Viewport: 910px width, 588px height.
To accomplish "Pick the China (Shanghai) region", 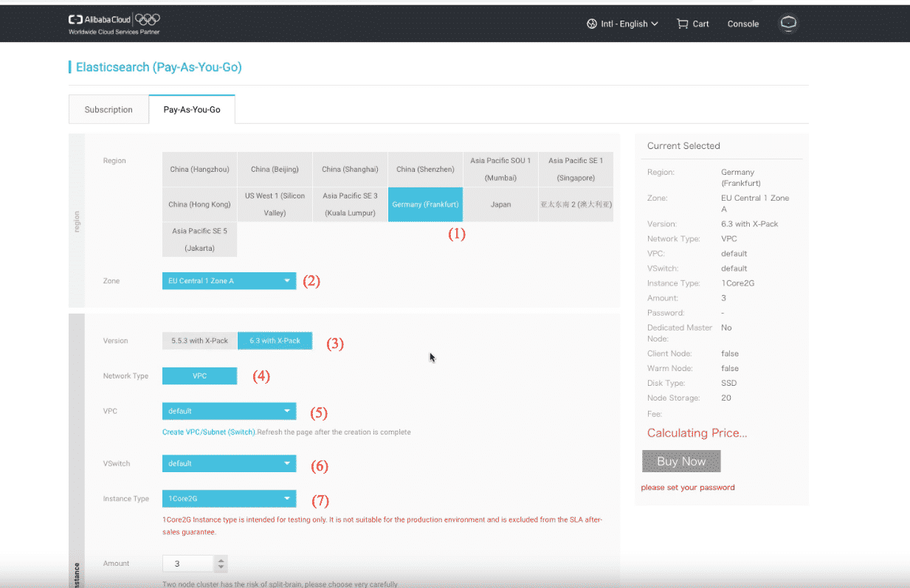I will 350,169.
